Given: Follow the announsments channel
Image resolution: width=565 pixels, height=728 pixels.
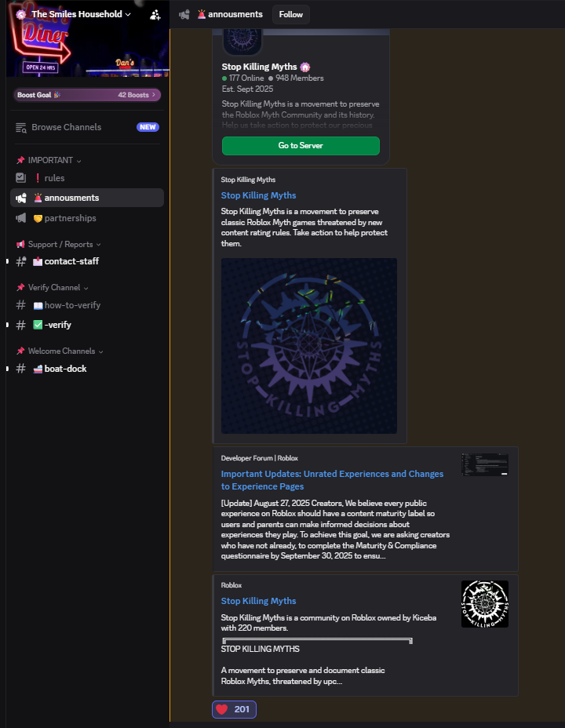Looking at the screenshot, I should click(x=290, y=14).
